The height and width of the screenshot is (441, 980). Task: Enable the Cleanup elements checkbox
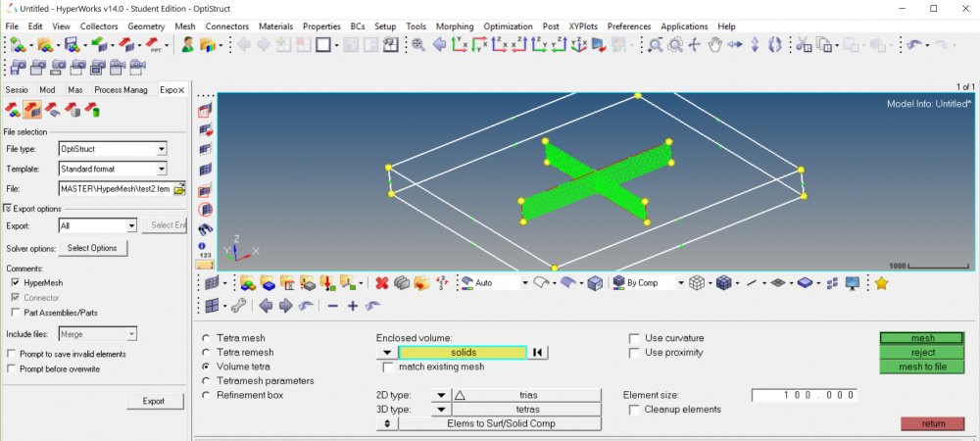tap(634, 410)
